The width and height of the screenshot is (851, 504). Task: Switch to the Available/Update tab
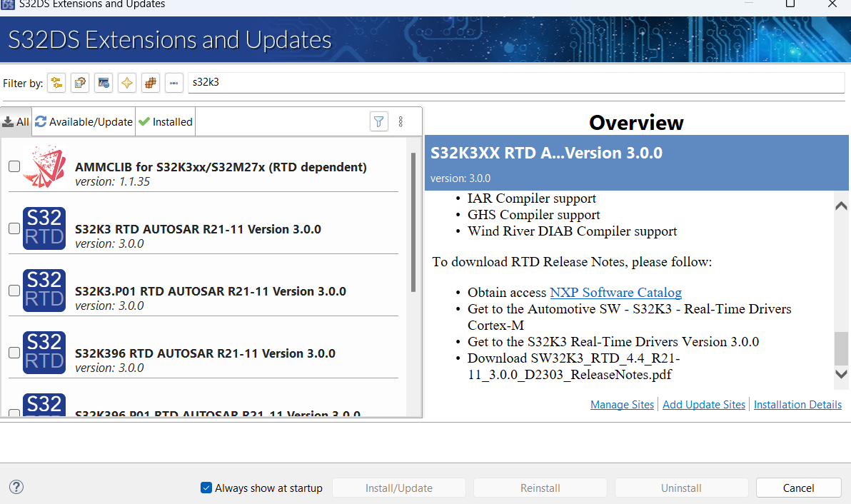click(84, 121)
